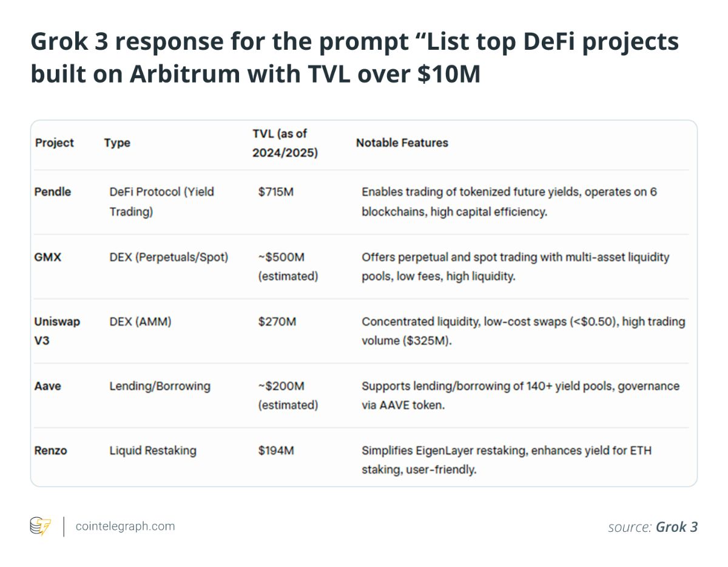728x567 pixels.
Task: Click the Pendle project name
Action: click(x=53, y=192)
